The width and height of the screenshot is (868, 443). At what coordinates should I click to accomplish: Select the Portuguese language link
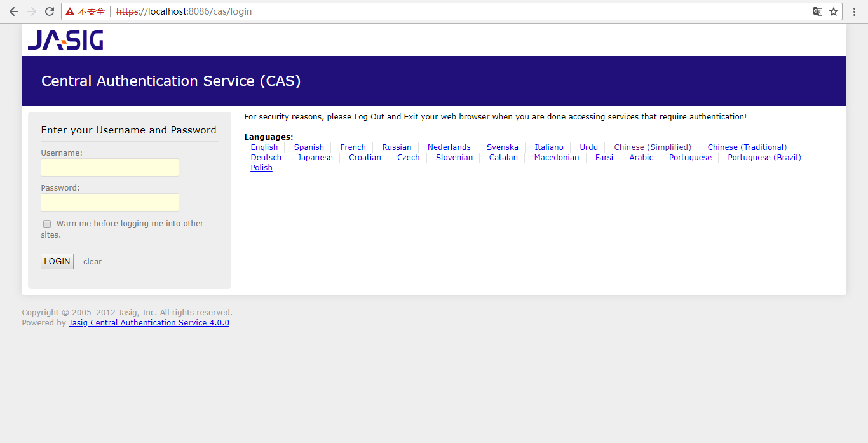pos(690,158)
